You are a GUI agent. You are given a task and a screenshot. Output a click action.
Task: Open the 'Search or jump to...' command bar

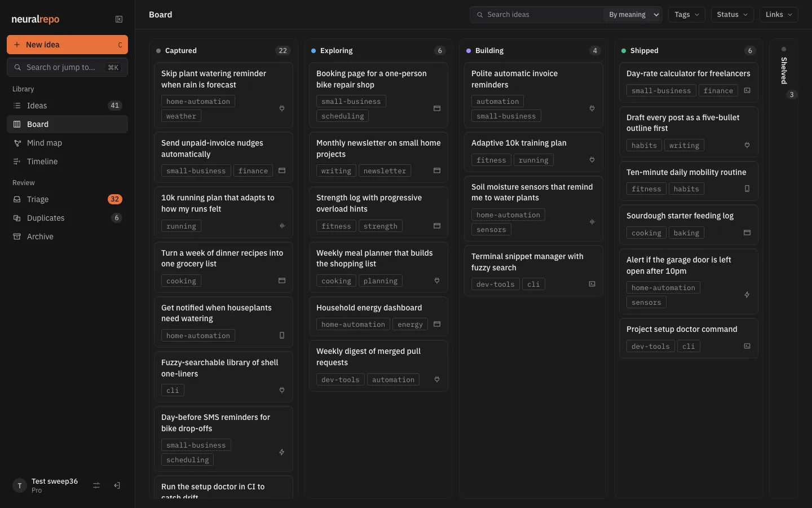(67, 67)
